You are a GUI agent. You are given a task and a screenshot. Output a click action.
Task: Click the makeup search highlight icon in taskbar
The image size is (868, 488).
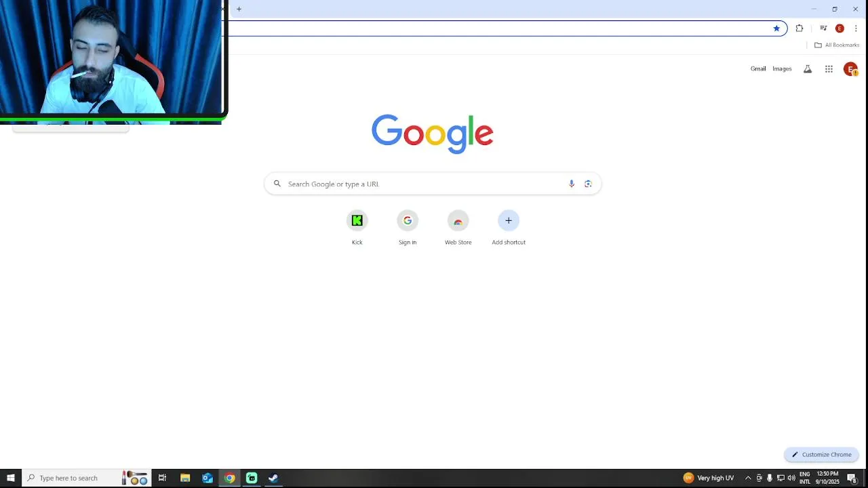pyautogui.click(x=134, y=478)
